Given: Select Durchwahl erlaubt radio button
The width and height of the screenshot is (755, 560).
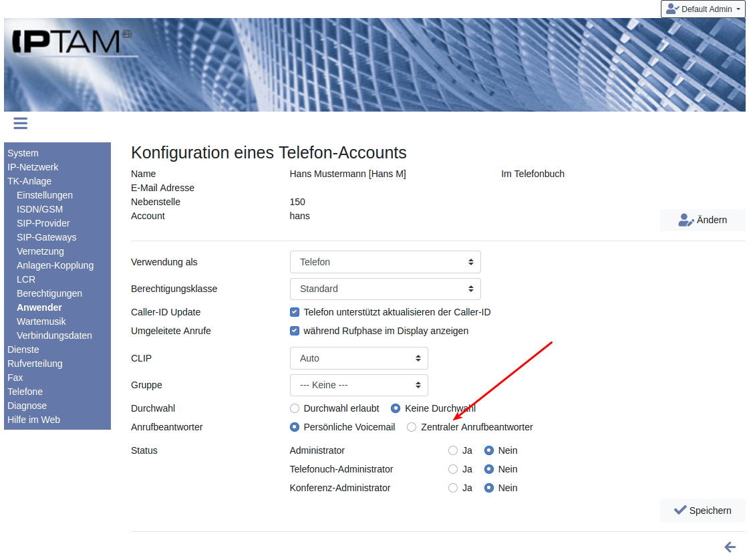Looking at the screenshot, I should [x=295, y=408].
